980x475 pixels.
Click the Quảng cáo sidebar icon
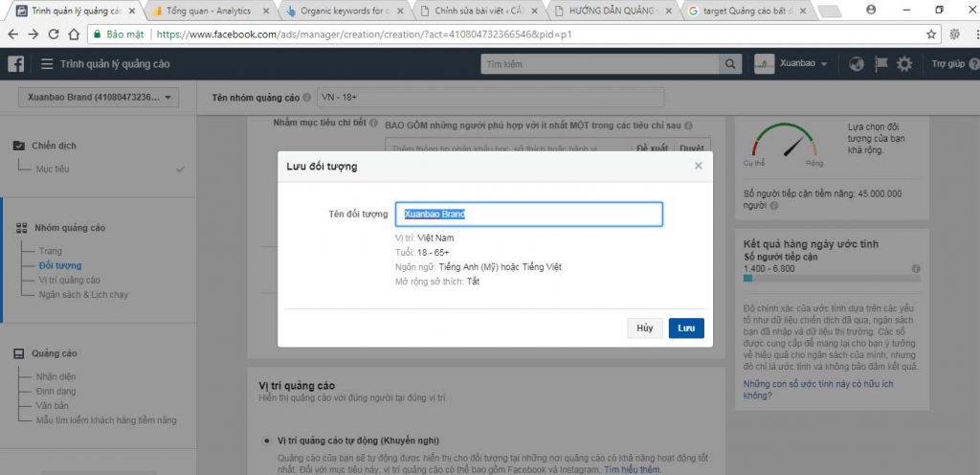(19, 353)
